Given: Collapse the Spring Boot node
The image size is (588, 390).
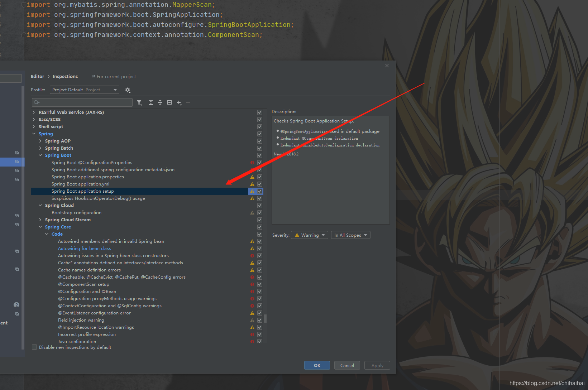Looking at the screenshot, I should [x=40, y=155].
